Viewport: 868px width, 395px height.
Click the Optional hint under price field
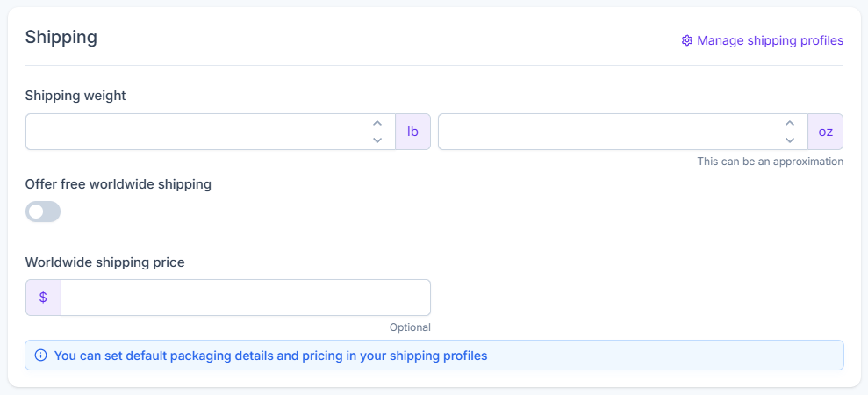coord(410,327)
